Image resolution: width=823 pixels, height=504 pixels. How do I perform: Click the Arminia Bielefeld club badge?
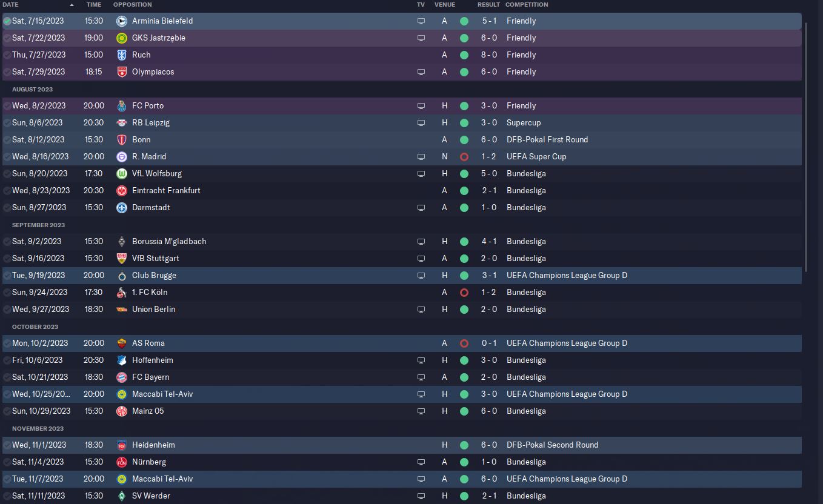[x=122, y=21]
